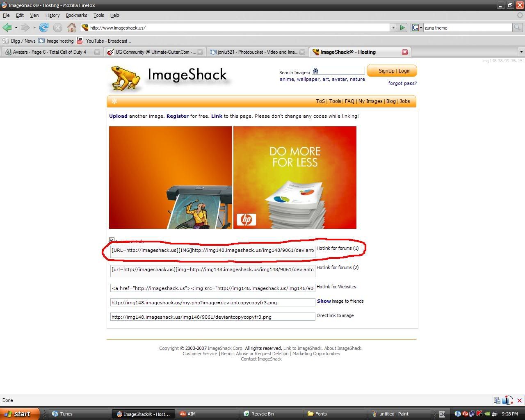Click the Register for free link
The width and height of the screenshot is (525, 420).
178,116
